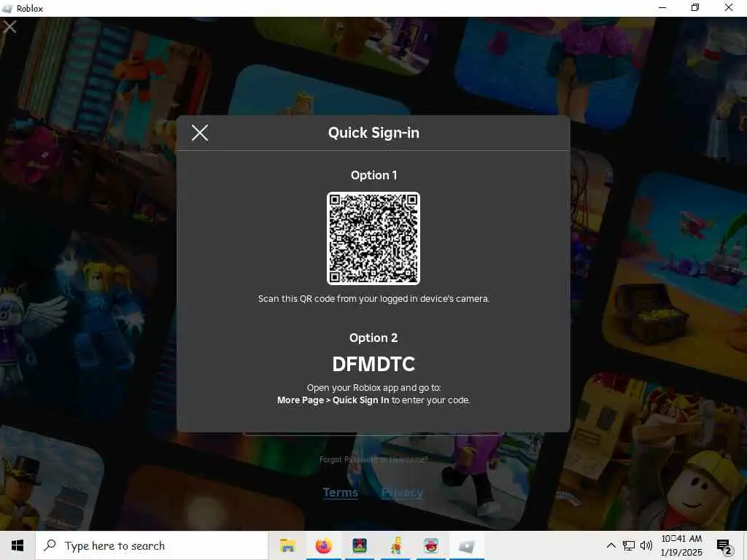
Task: Show hidden system tray icons
Action: click(611, 545)
